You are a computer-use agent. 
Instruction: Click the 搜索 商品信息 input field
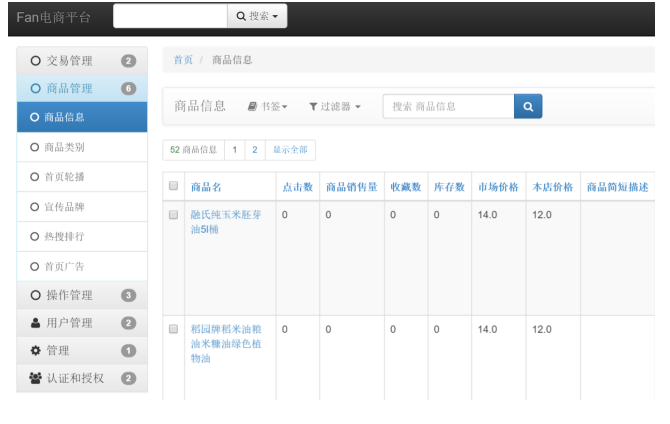coord(449,106)
